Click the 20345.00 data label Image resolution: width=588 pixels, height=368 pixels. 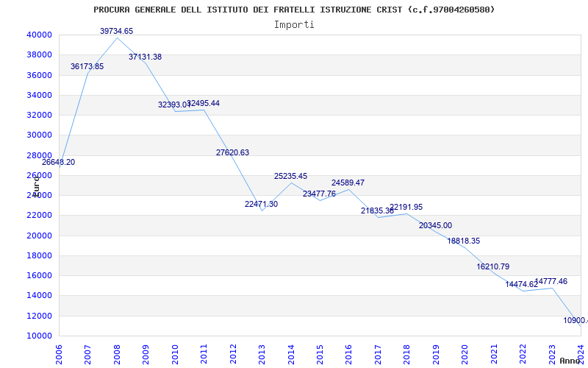[x=435, y=226]
